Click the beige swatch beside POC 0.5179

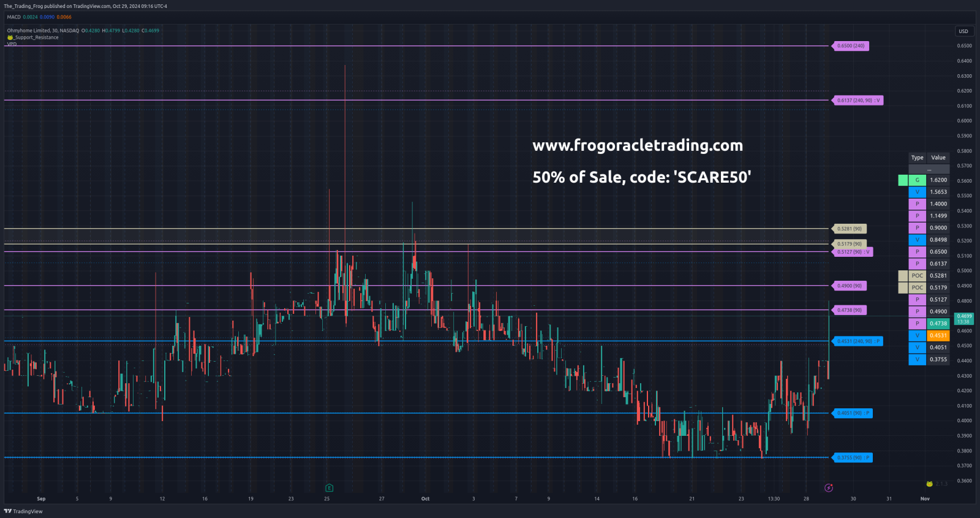pos(903,288)
